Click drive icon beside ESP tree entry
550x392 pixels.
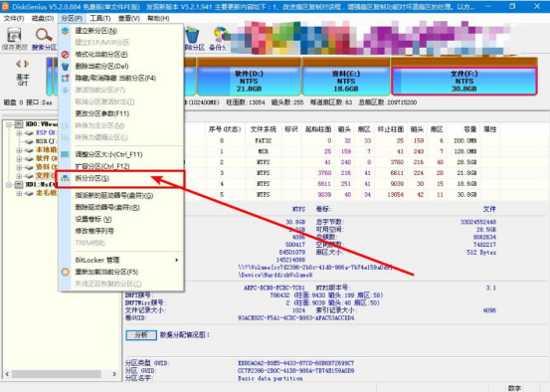tap(30, 133)
